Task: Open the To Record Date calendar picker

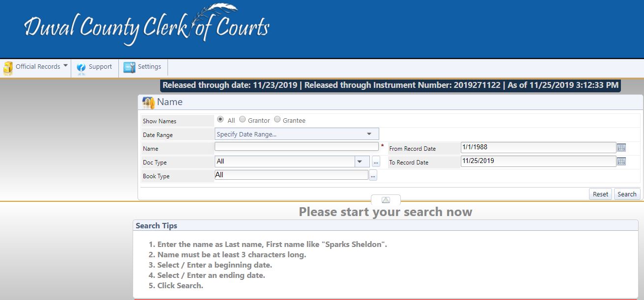Action: tap(621, 161)
